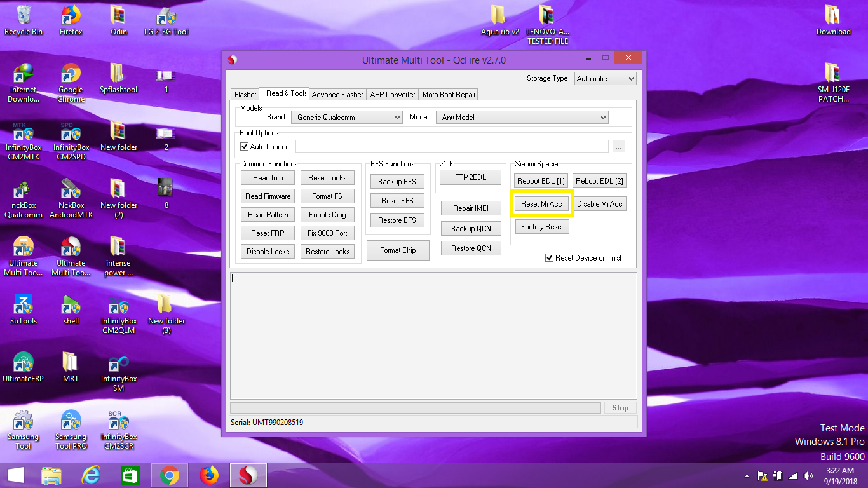Click the progress bar beside Stop

point(416,408)
